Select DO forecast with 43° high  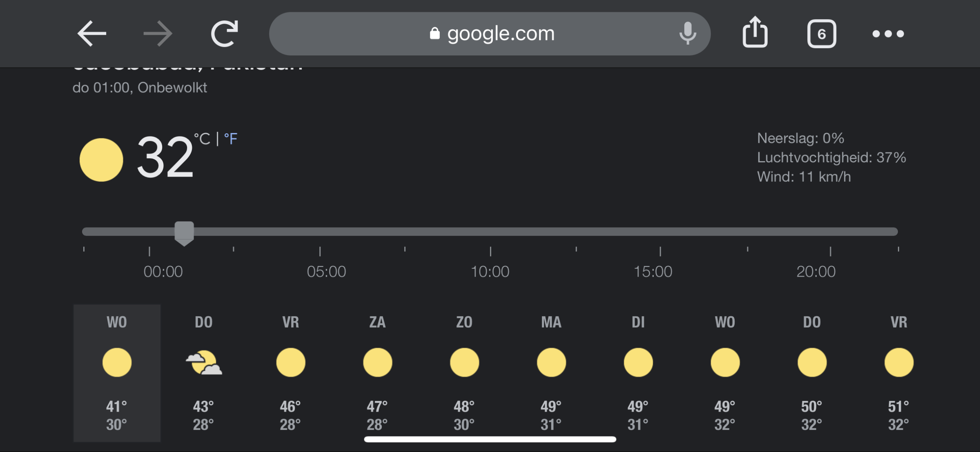point(204,373)
